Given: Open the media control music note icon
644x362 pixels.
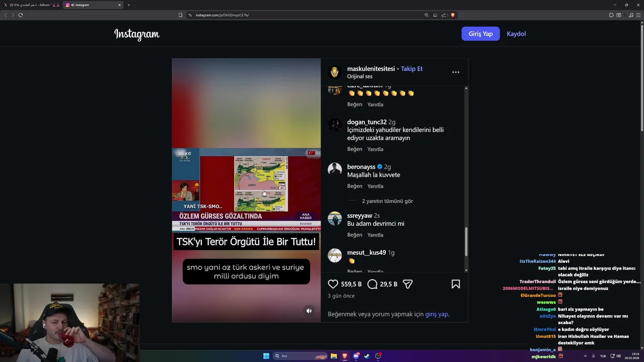Looking at the screenshot, I should click(x=631, y=15).
